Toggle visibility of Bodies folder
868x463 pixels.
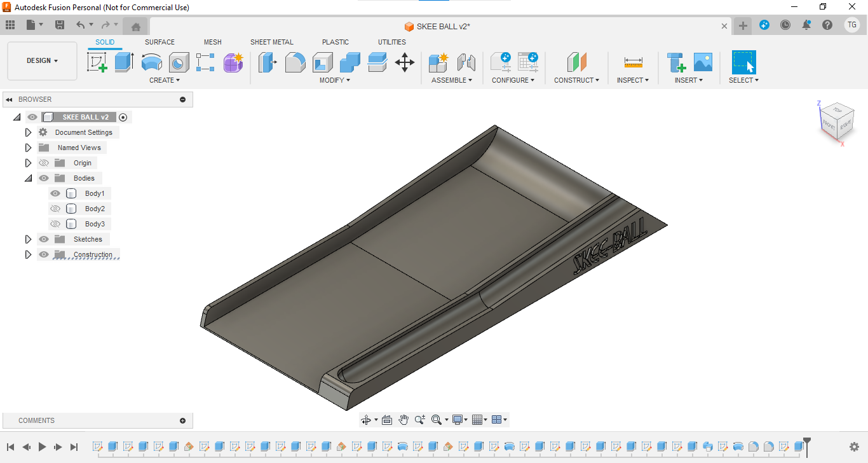click(x=44, y=178)
